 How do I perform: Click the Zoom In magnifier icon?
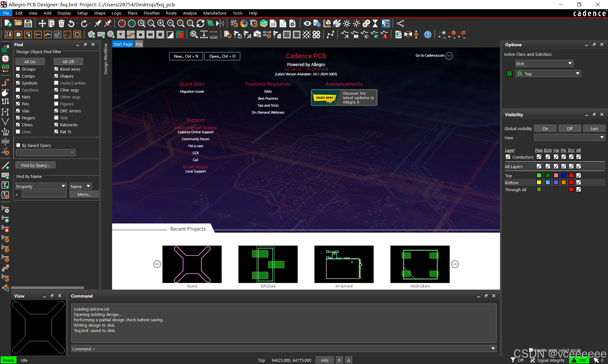click(x=161, y=23)
